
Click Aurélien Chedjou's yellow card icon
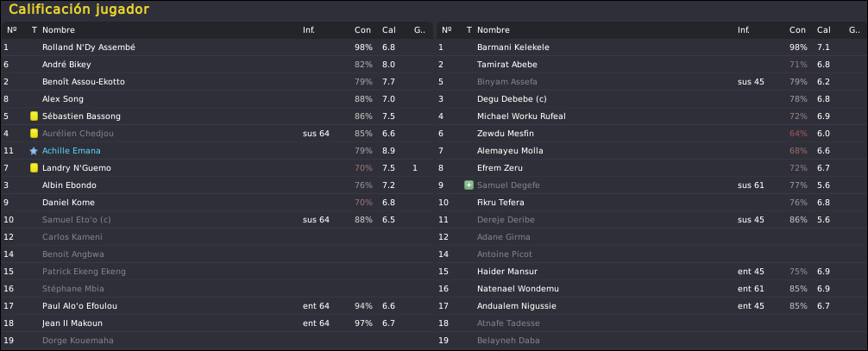[x=34, y=134]
